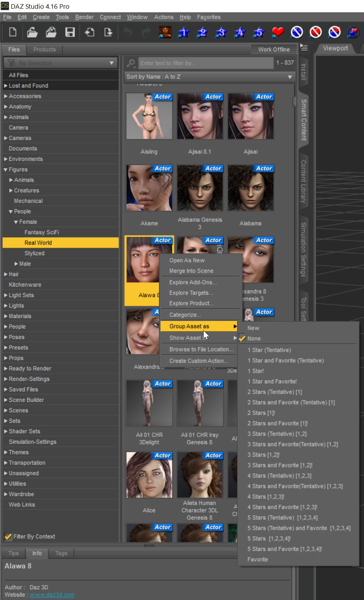The image size is (364, 600).
Task: Switch to the Tags tab
Action: tap(61, 553)
